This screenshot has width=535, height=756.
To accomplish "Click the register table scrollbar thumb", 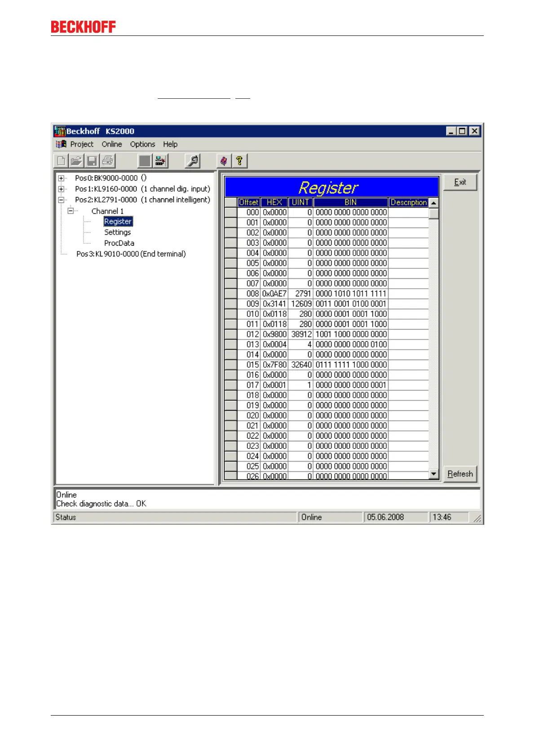I will [433, 213].
